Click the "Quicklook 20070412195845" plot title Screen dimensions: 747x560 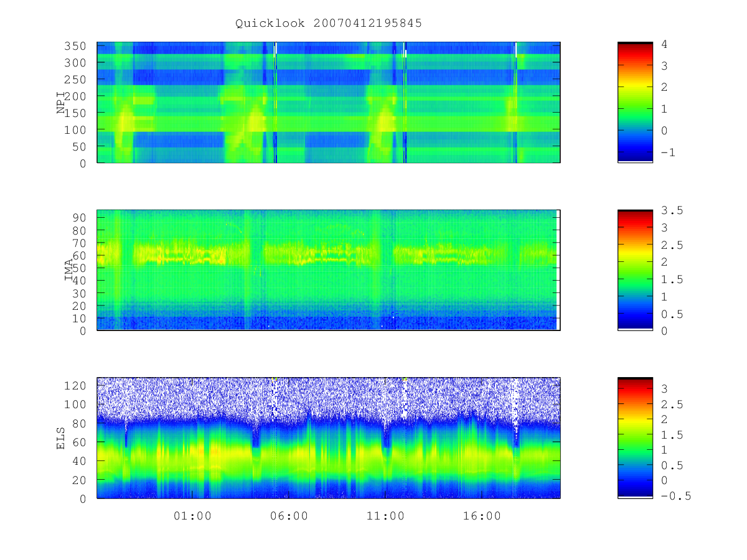pos(329,24)
